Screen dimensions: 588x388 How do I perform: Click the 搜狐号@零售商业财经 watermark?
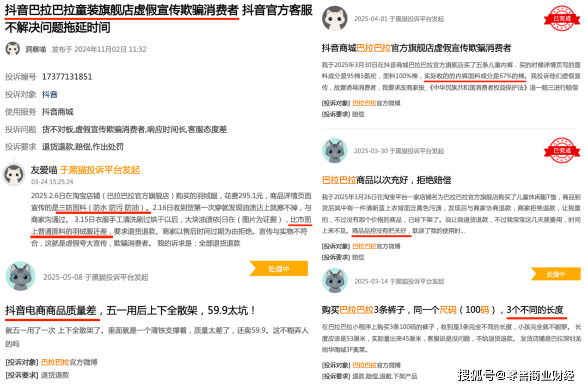click(516, 375)
